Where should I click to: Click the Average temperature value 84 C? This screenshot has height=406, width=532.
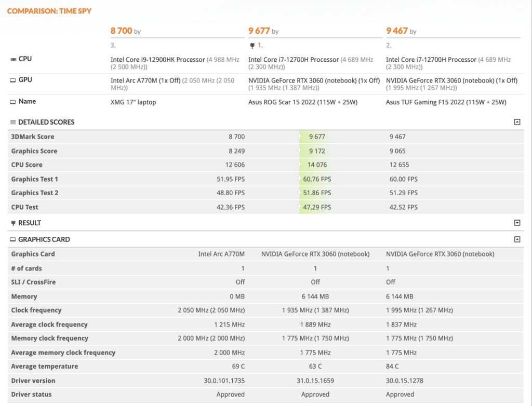point(392,367)
